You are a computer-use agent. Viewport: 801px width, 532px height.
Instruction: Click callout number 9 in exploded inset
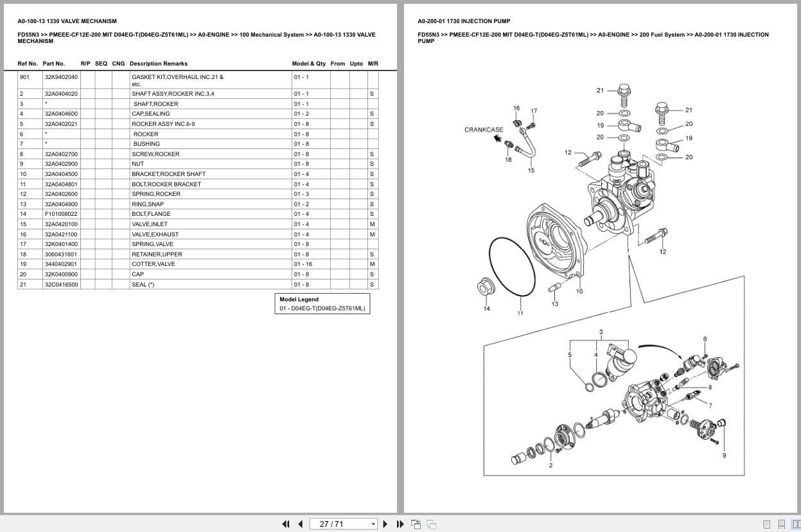coord(724,456)
